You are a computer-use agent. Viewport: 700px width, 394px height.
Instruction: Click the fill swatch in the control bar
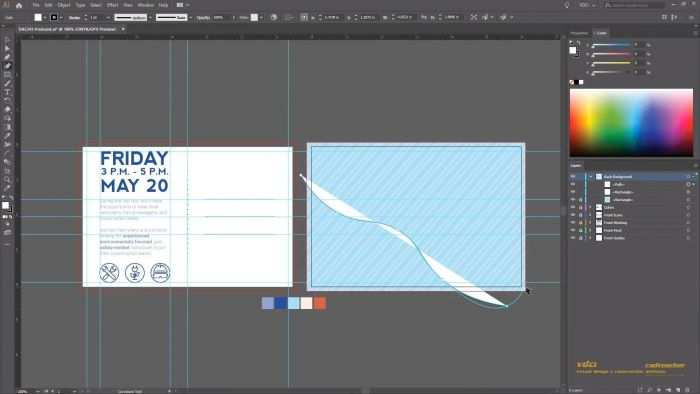[x=38, y=17]
